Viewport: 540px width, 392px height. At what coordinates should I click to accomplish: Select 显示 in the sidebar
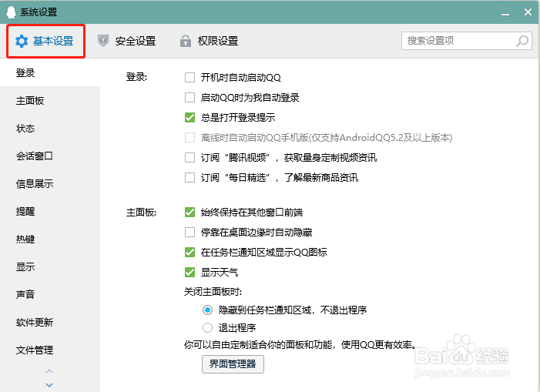50,266
